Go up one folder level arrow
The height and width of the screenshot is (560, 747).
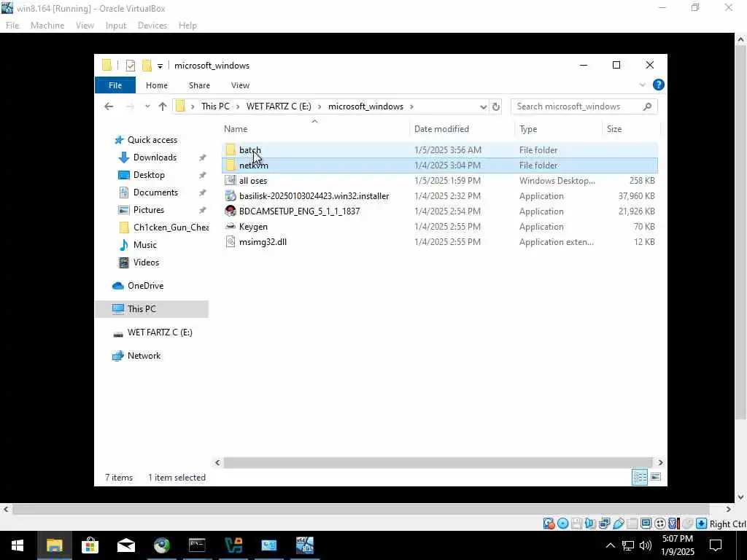163,106
